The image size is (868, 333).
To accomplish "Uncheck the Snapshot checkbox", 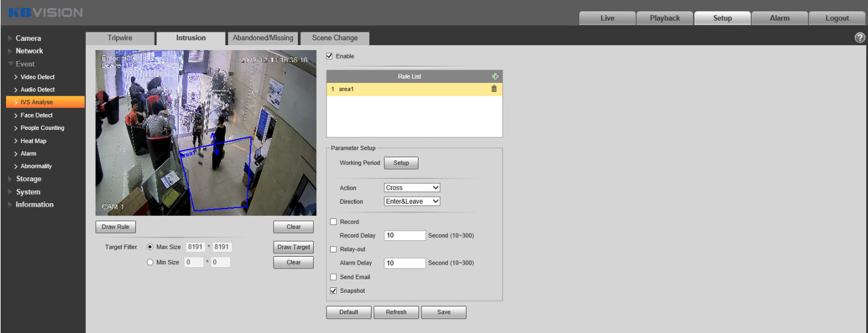I will point(333,291).
